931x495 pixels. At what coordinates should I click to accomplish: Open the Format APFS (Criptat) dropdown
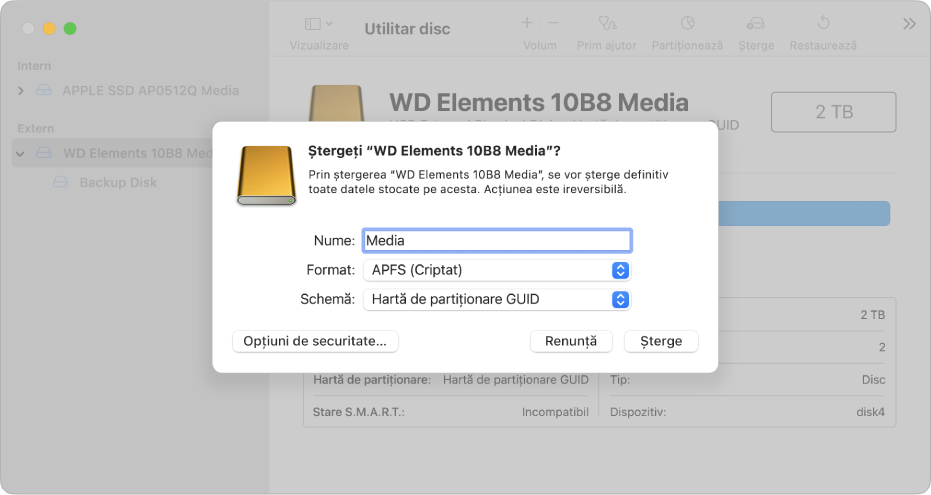(x=497, y=270)
